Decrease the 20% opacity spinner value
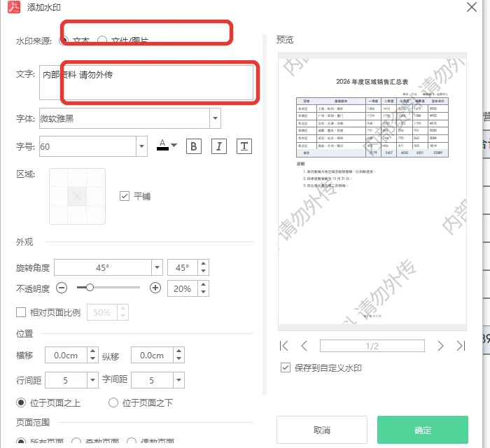The width and height of the screenshot is (490, 448). click(204, 292)
